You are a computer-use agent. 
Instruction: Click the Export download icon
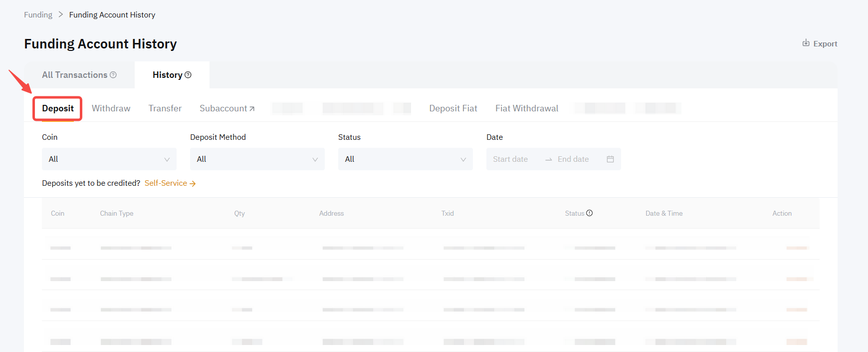click(x=806, y=43)
